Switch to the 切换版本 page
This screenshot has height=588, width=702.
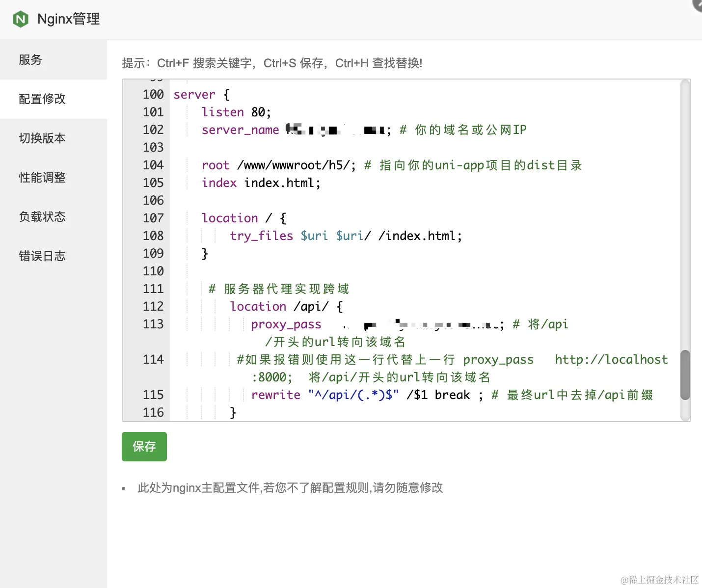point(42,138)
